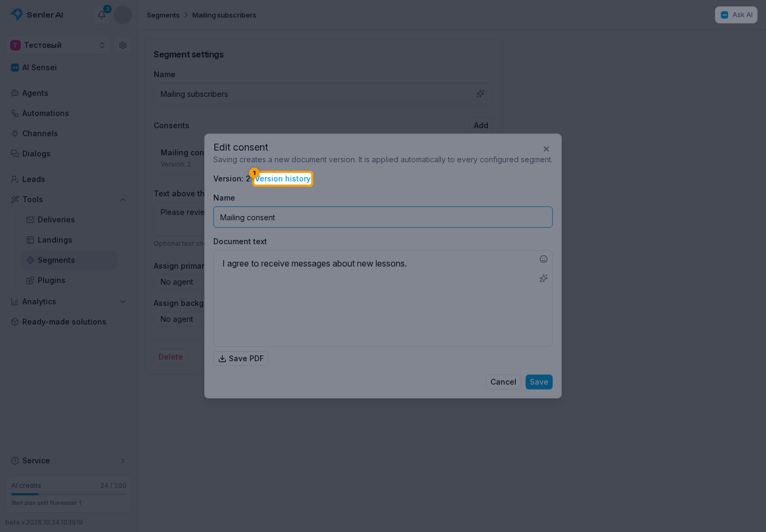Click into the Document text area
Image resolution: width=766 pixels, height=532 pixels.
[383, 298]
